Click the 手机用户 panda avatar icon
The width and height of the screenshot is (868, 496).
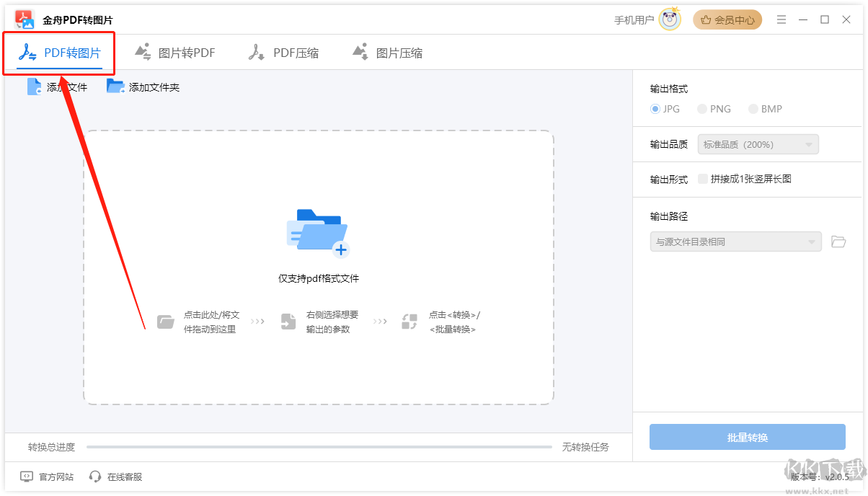[x=671, y=19]
